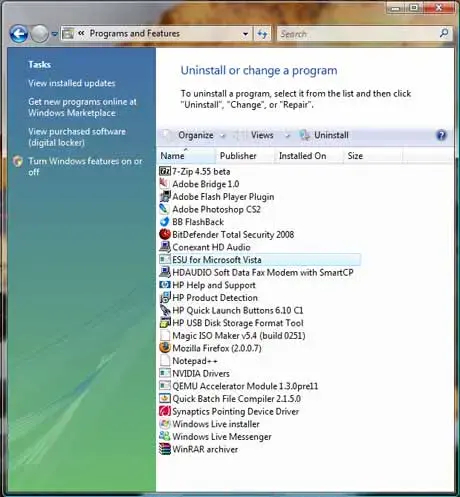This screenshot has width=460, height=497.
Task: Click the HP Product Detection icon
Action: 165,298
